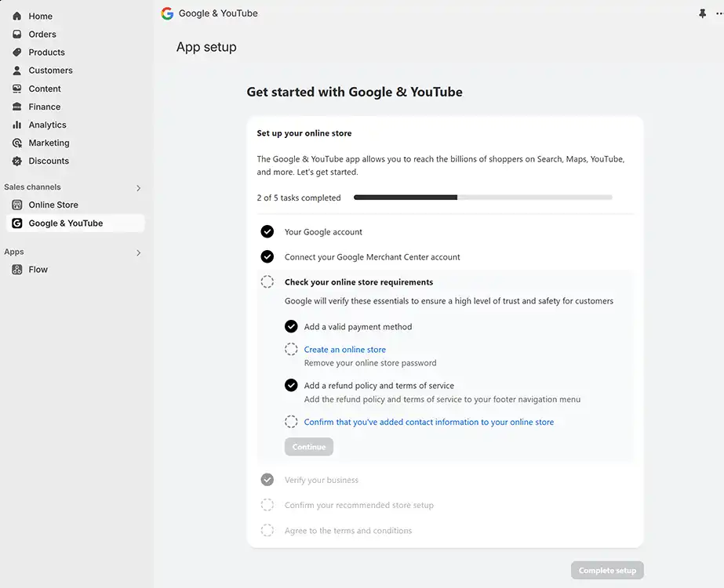Click the tasks completed progress bar
Image resolution: width=724 pixels, height=588 pixels.
[483, 198]
